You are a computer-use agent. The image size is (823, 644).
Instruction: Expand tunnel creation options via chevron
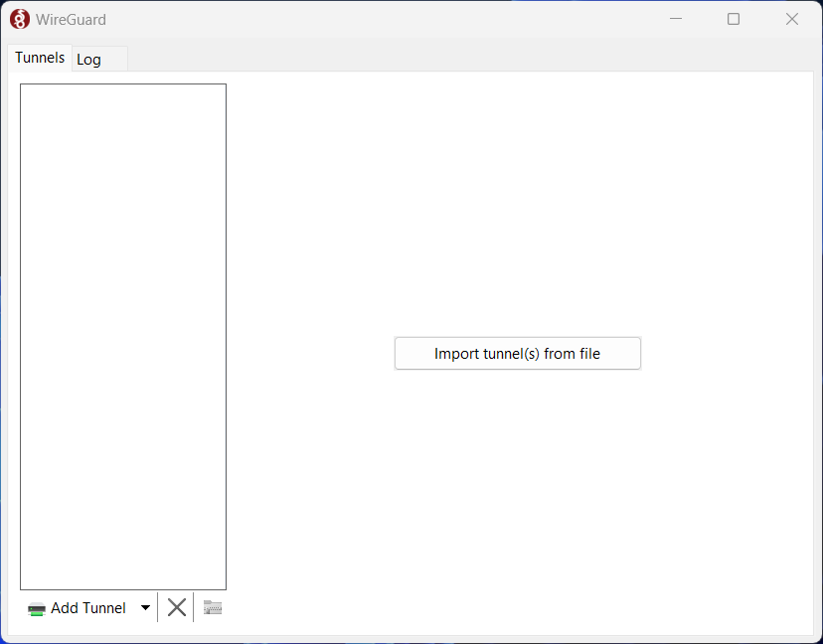click(x=145, y=607)
